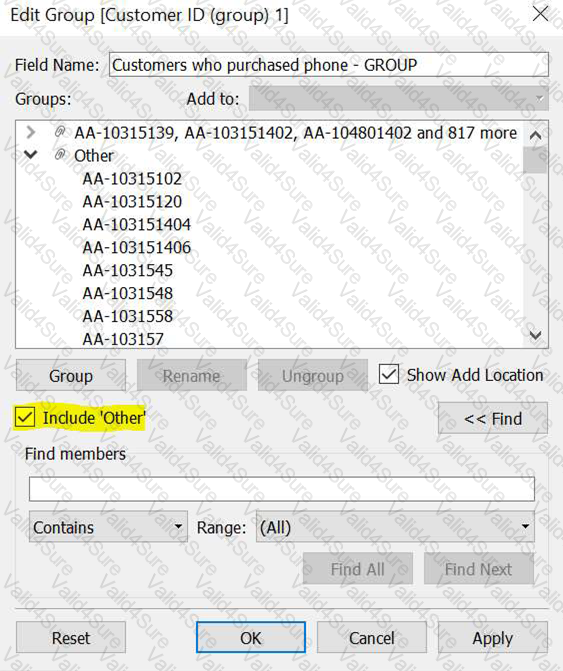Close the Edit Group dialog
The image size is (563, 671).
540,14
